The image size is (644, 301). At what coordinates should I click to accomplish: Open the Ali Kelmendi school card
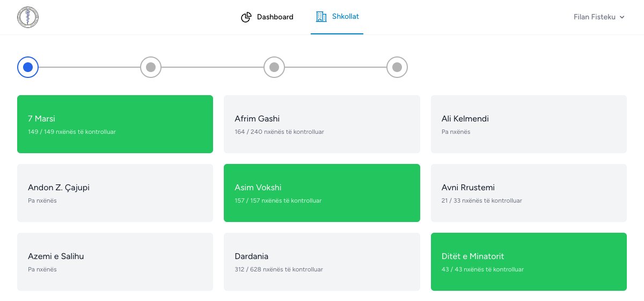pyautogui.click(x=529, y=124)
